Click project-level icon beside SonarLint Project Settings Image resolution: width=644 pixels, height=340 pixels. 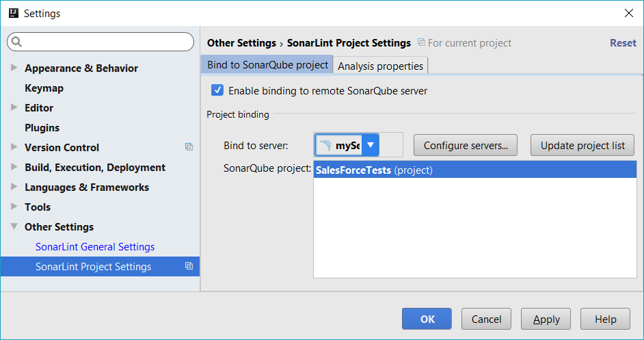click(189, 266)
